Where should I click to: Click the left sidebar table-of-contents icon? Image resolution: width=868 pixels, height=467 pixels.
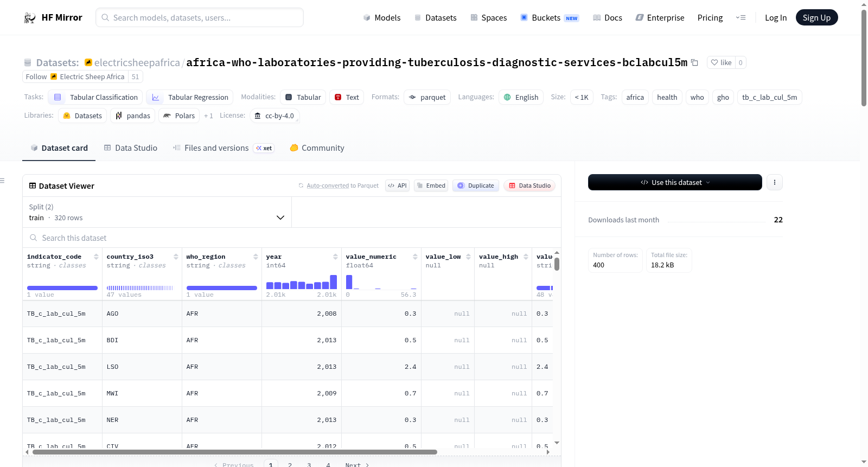coord(3,181)
